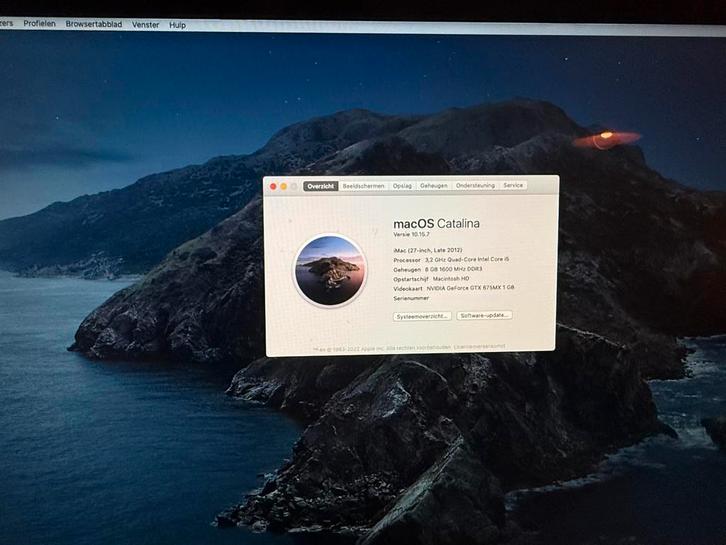Click the macOS Catalina logo image

(331, 270)
